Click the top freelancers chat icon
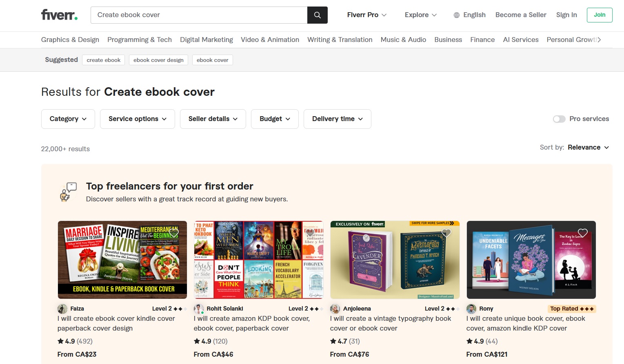The width and height of the screenshot is (624, 364). (68, 192)
